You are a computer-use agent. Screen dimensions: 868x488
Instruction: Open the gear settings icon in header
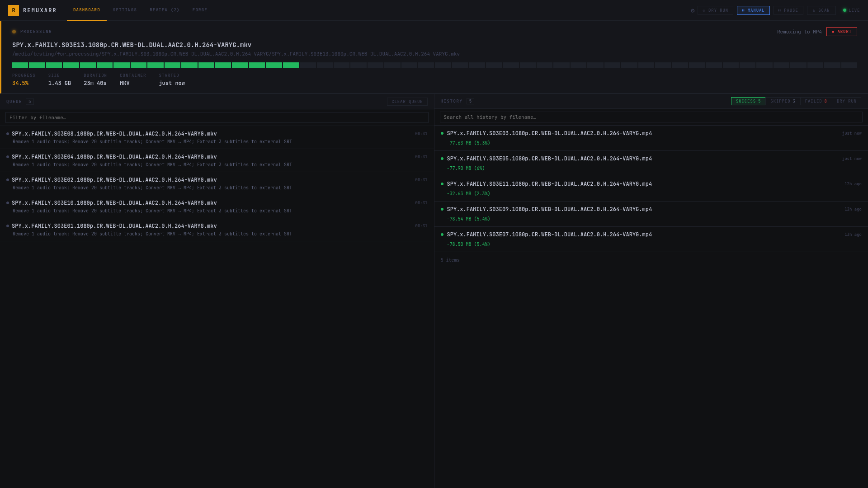click(x=693, y=10)
